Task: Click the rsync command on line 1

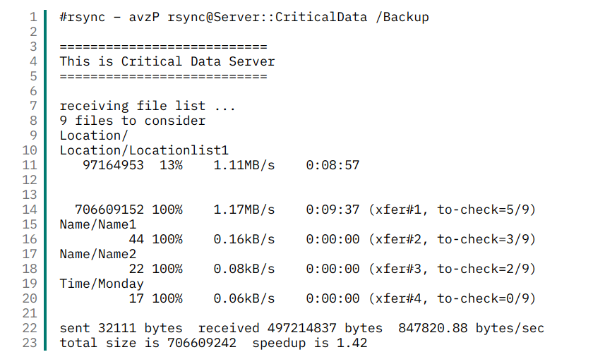Action: [244, 17]
